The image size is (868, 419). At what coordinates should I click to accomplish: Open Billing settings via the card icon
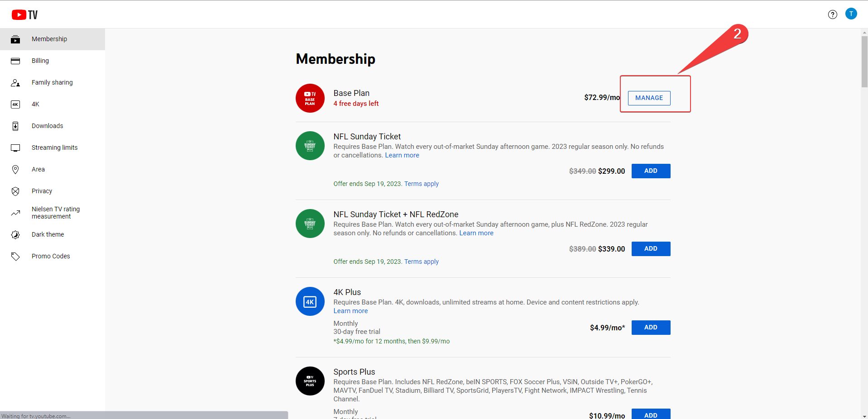click(x=16, y=61)
